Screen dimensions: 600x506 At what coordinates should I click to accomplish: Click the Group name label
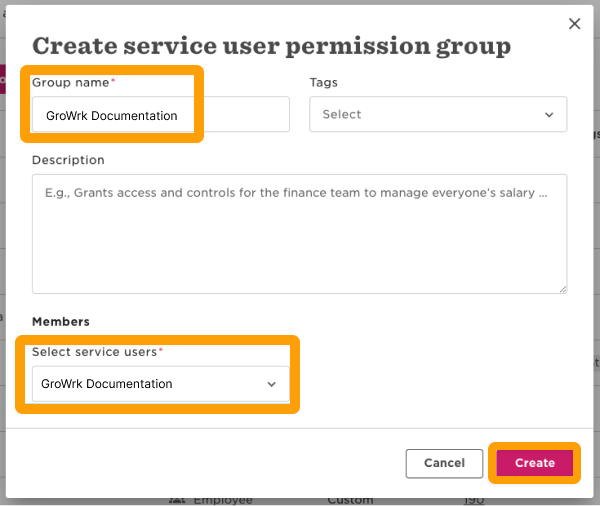click(x=70, y=82)
